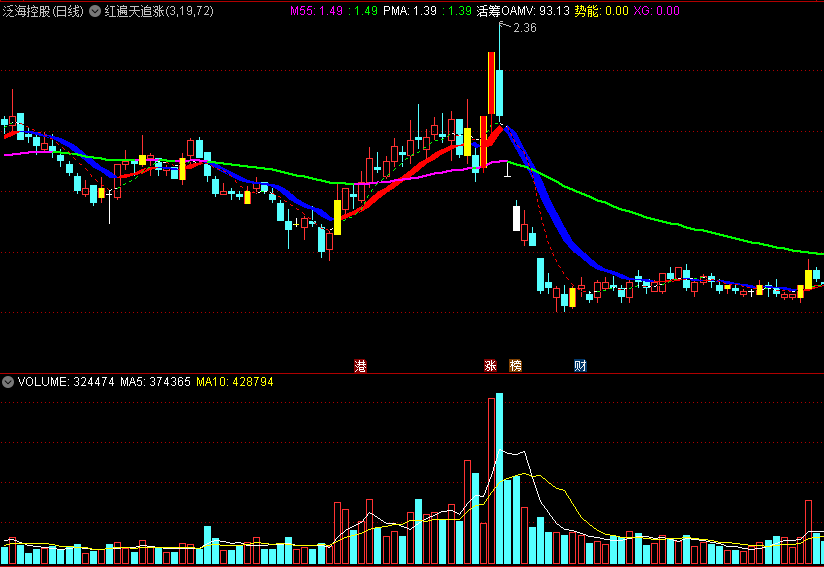Select the stock title 泛海控股(日线)
This screenshot has height=567, width=824.
pos(43,11)
